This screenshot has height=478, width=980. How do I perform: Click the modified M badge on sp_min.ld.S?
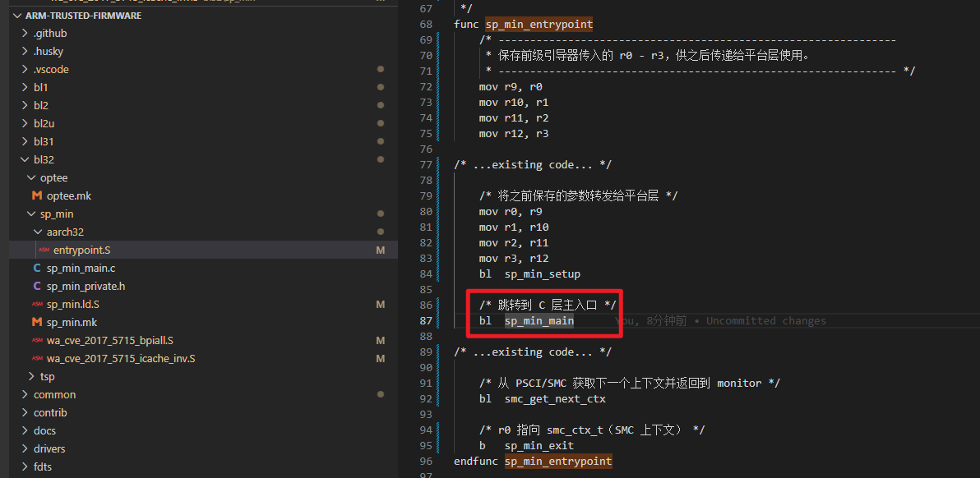pyautogui.click(x=380, y=305)
